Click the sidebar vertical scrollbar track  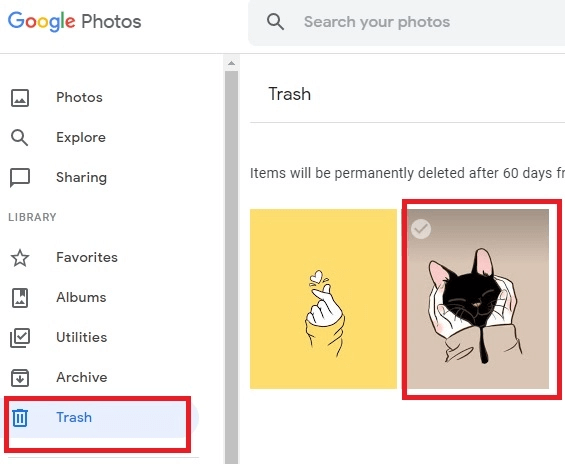point(231,267)
